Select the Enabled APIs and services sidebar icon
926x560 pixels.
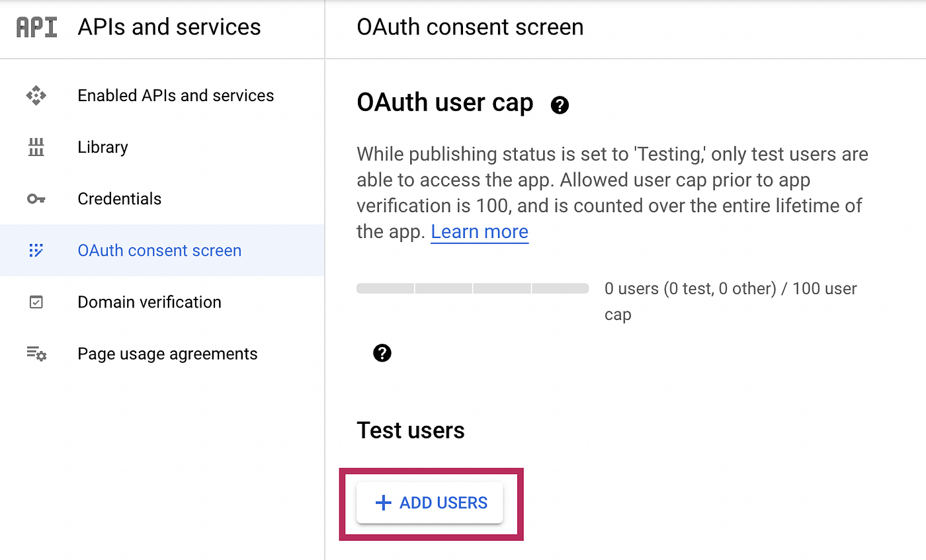pos(36,95)
